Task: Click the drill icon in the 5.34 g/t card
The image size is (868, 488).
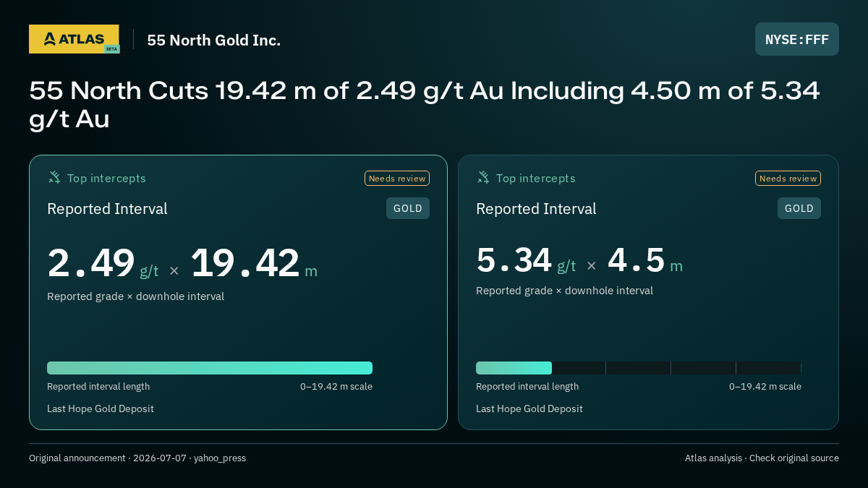Action: coord(483,177)
